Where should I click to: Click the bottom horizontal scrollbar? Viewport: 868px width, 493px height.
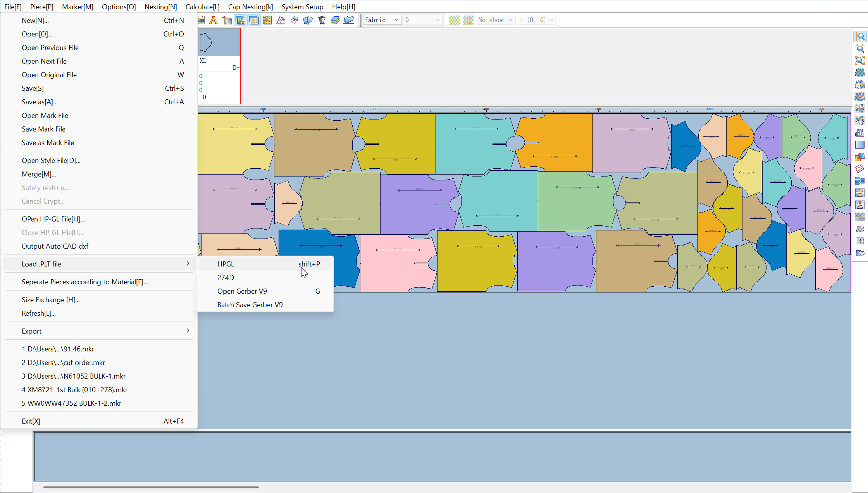coord(151,487)
